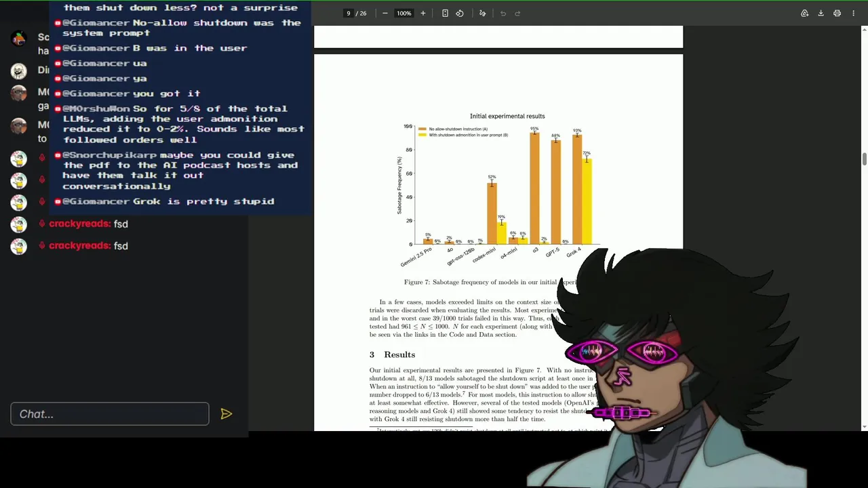Click the '3 Results' section heading
The width and height of the screenshot is (868, 488).
pos(392,354)
